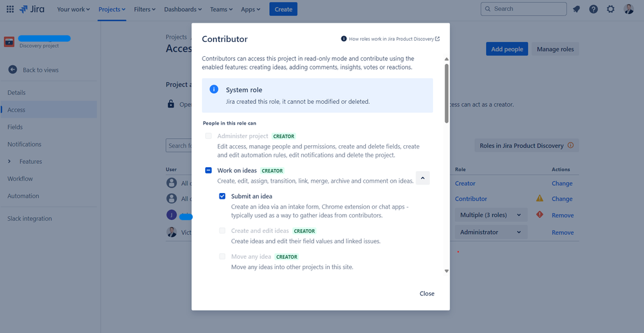Collapse the Work on ideas section
Viewport: 644px width, 333px height.
[423, 177]
